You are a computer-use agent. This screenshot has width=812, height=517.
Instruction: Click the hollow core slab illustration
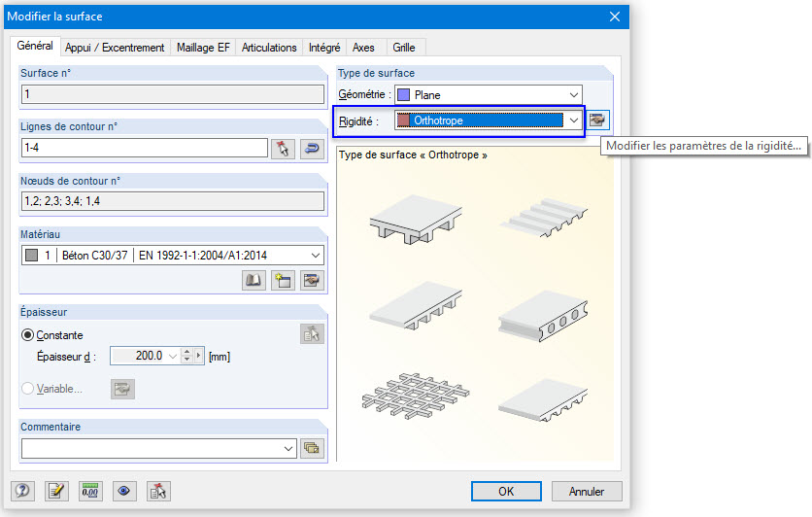pyautogui.click(x=543, y=316)
